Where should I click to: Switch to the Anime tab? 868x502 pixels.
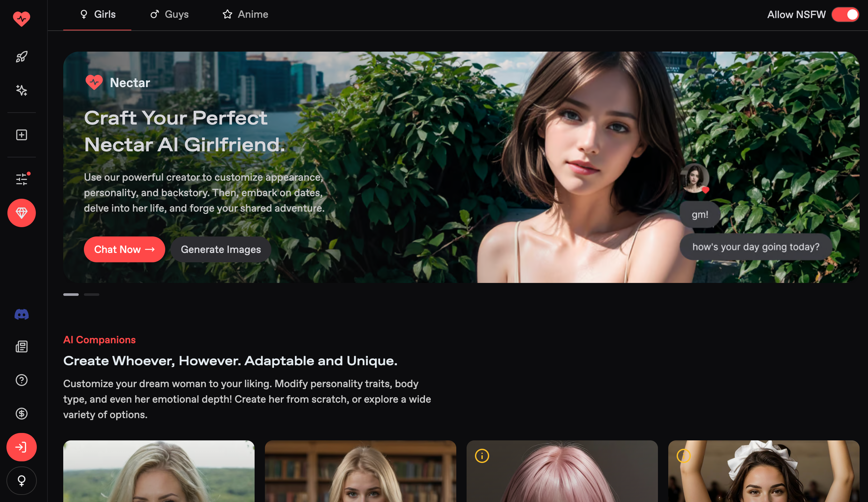pyautogui.click(x=245, y=15)
